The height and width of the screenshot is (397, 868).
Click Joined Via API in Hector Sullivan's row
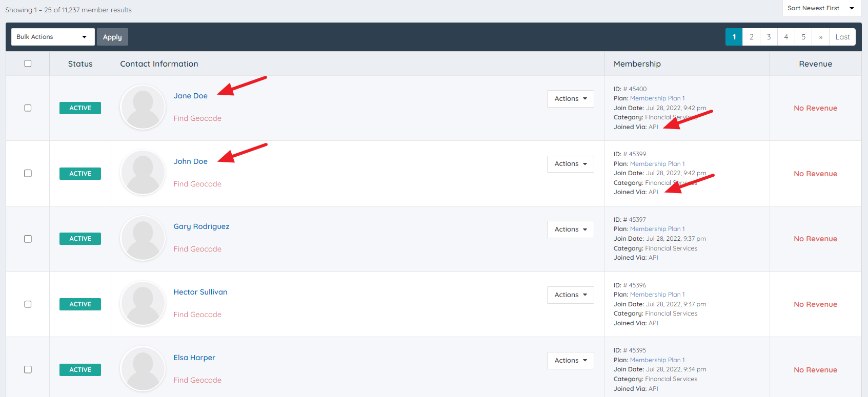(636, 323)
